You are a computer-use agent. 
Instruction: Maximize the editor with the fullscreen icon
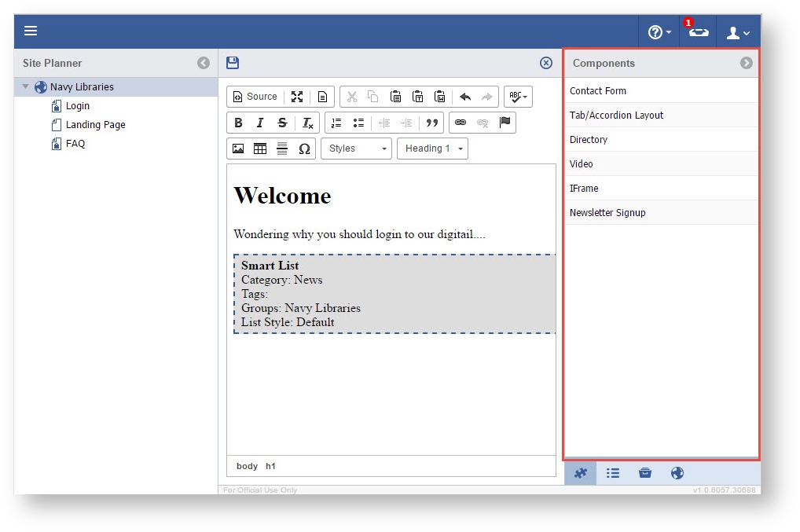[x=297, y=97]
